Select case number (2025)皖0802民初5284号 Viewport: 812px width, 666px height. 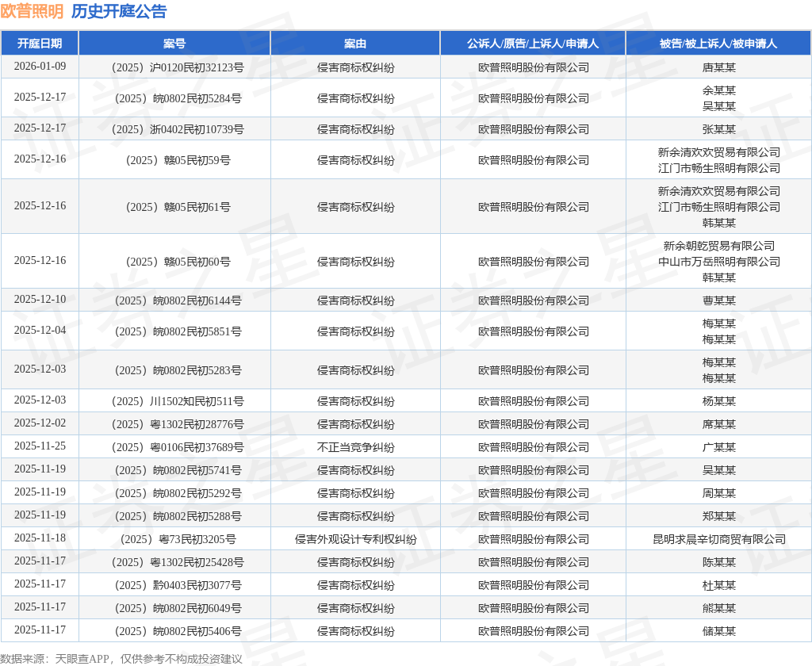point(174,98)
